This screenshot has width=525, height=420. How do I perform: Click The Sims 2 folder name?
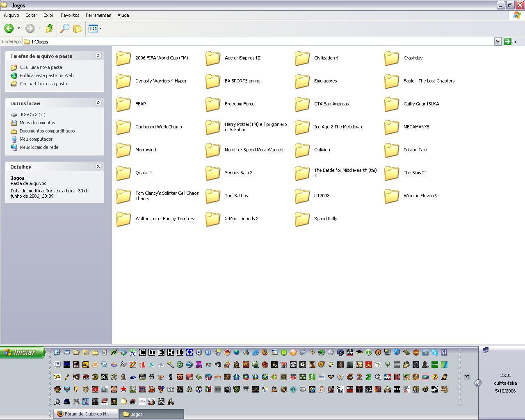(414, 173)
